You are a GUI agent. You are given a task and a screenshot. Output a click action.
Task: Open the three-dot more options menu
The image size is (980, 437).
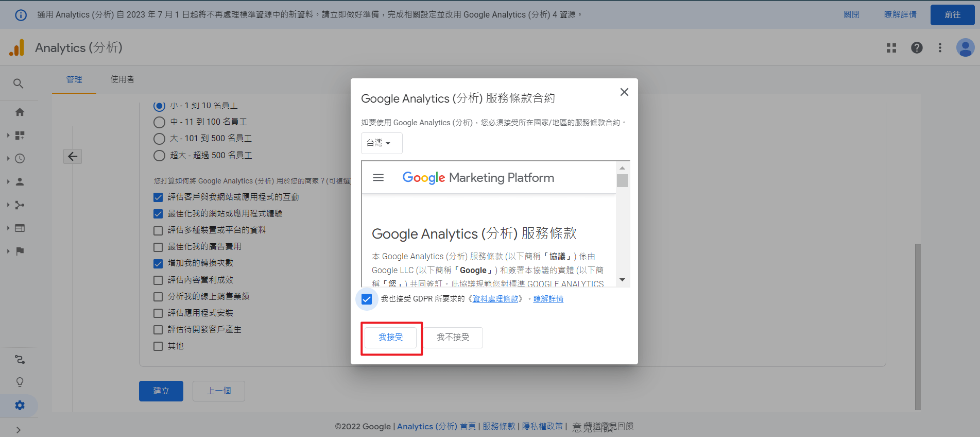point(940,47)
